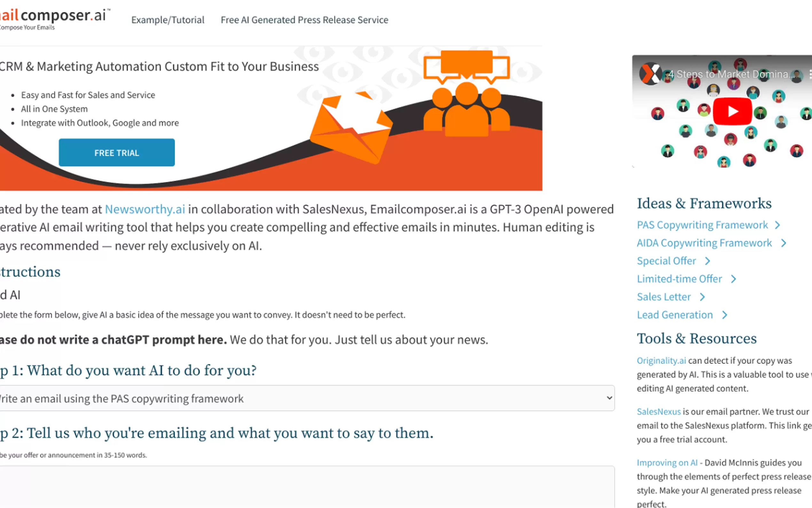Click the YouTube channel logo on the video
This screenshot has height=508, width=812.
pos(650,74)
